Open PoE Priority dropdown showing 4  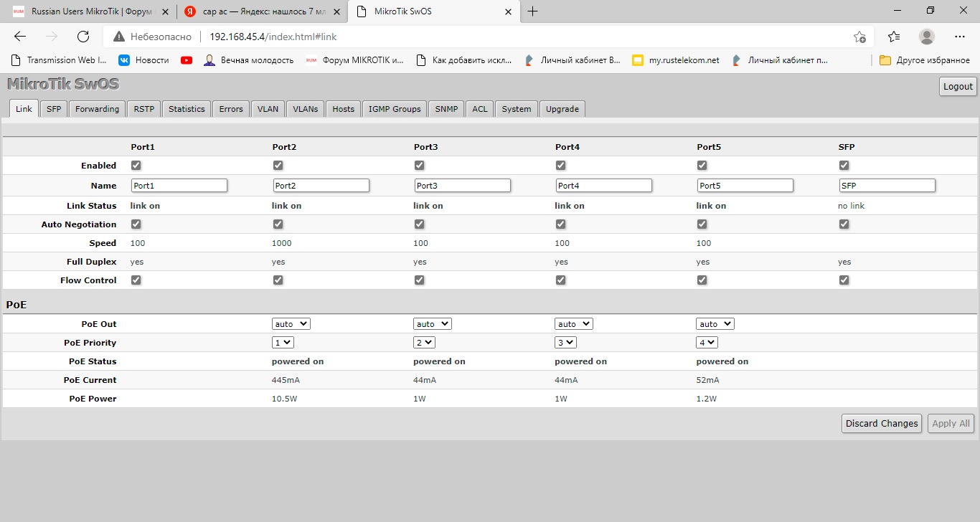[707, 343]
